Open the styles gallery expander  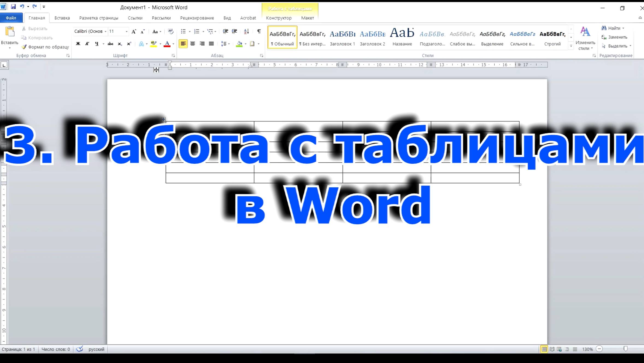(571, 46)
